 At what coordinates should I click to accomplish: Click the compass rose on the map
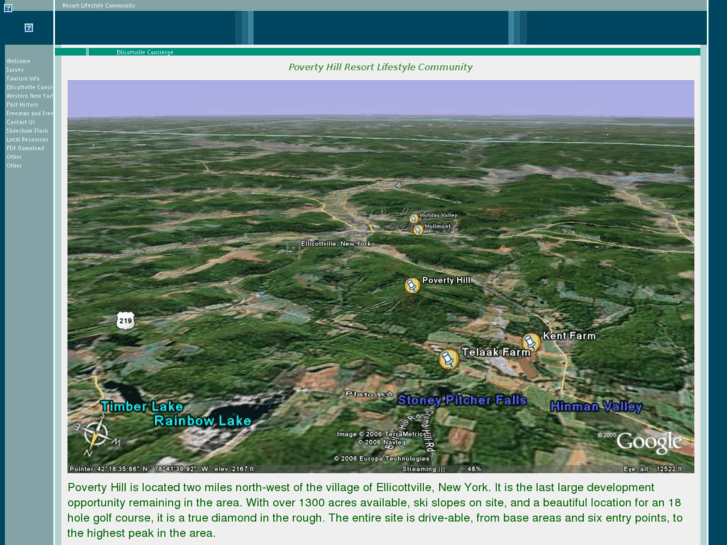[97, 436]
